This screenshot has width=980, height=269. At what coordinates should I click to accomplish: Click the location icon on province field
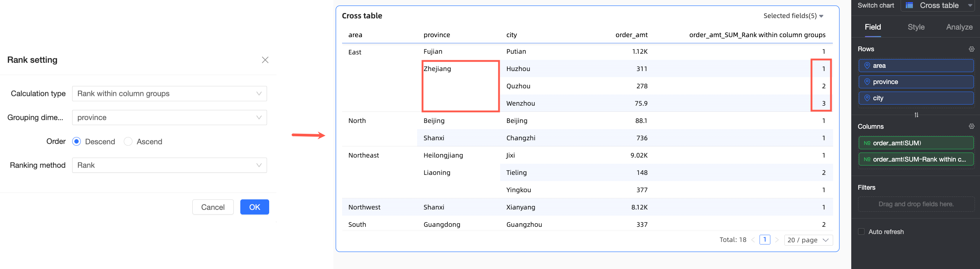pos(867,82)
